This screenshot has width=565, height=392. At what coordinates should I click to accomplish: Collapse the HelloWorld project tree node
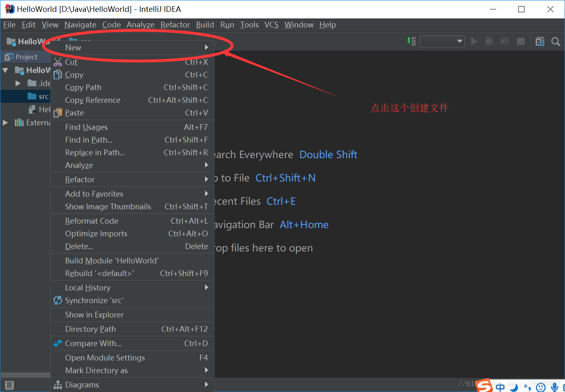(5, 70)
